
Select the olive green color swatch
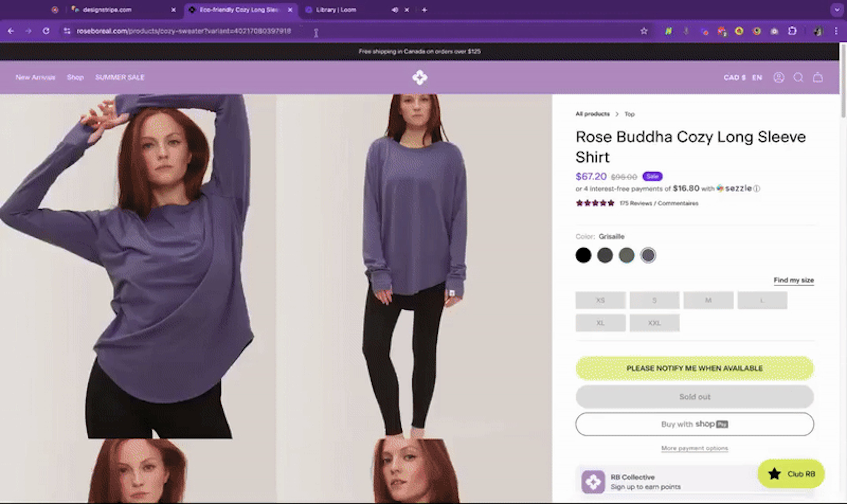pyautogui.click(x=627, y=255)
